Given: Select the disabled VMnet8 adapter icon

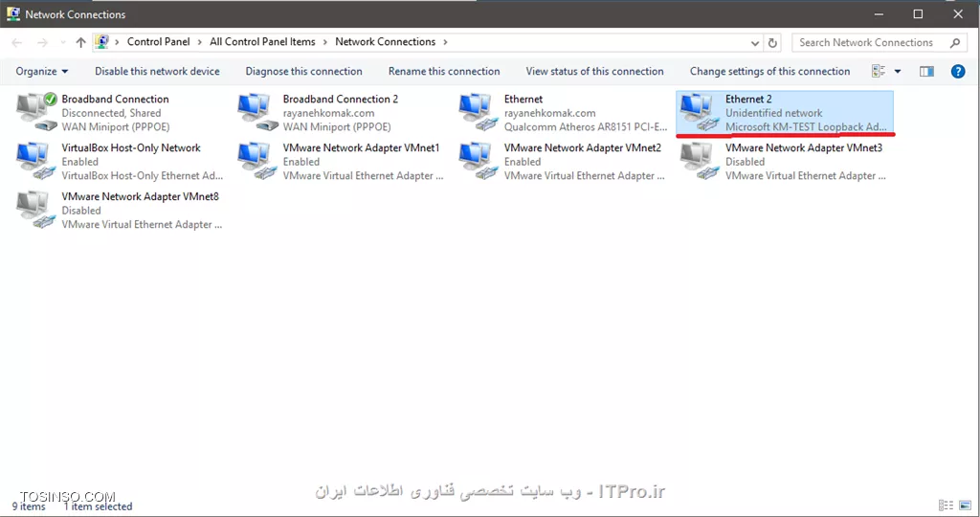Looking at the screenshot, I should (37, 210).
